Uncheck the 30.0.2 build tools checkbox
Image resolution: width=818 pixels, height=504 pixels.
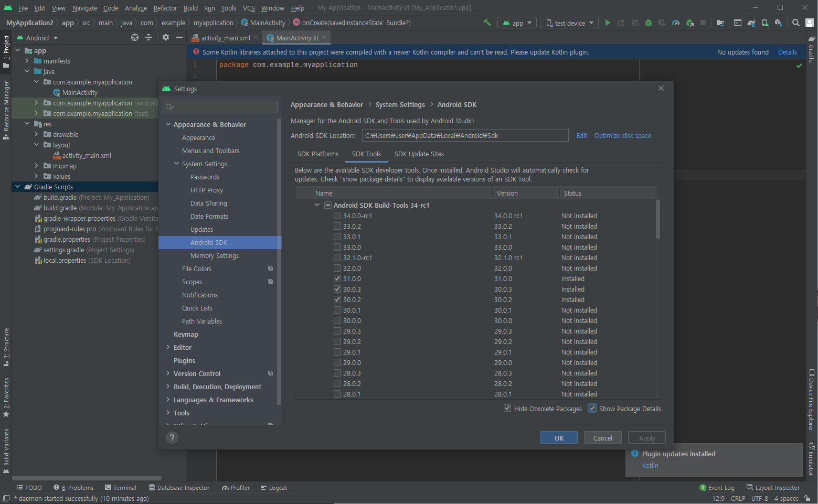[337, 299]
